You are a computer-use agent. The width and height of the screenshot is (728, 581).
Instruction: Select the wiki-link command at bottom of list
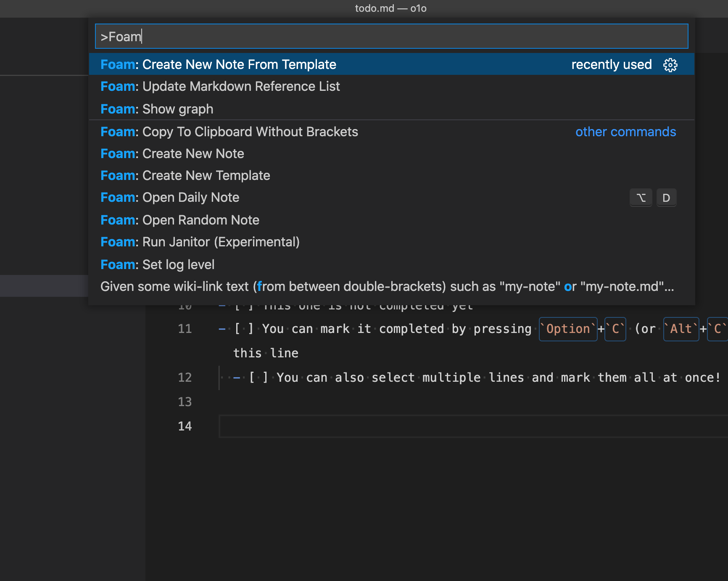387,286
